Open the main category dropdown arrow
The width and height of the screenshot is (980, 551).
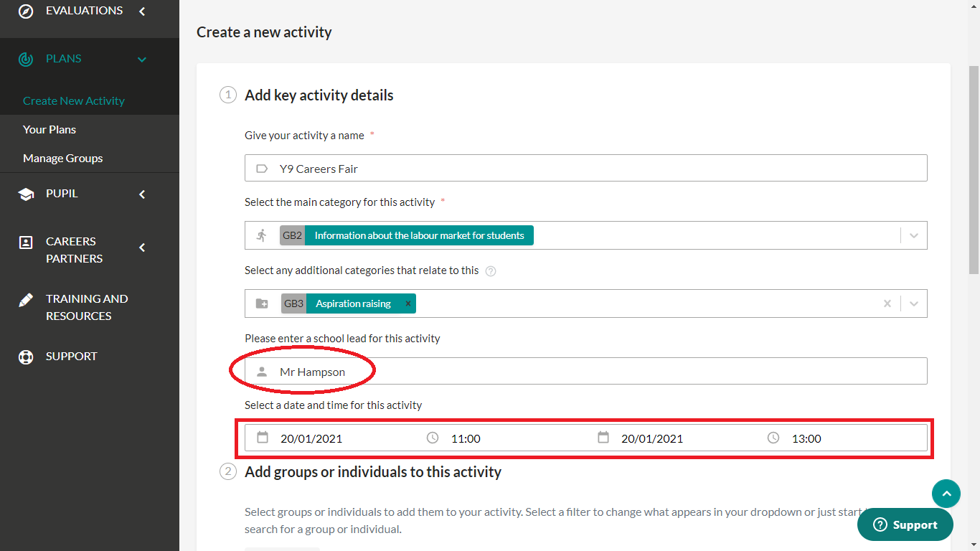point(914,235)
